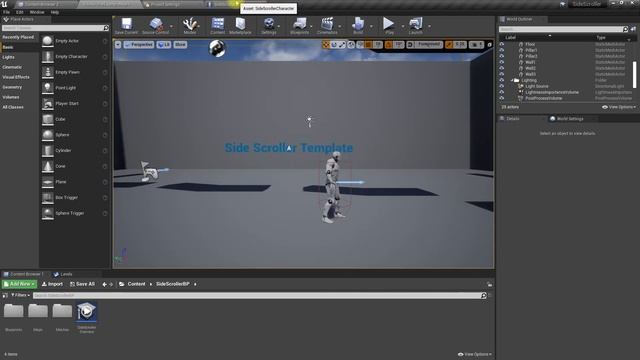Open Source Control from the toolbar
640x360 pixels.
point(156,26)
